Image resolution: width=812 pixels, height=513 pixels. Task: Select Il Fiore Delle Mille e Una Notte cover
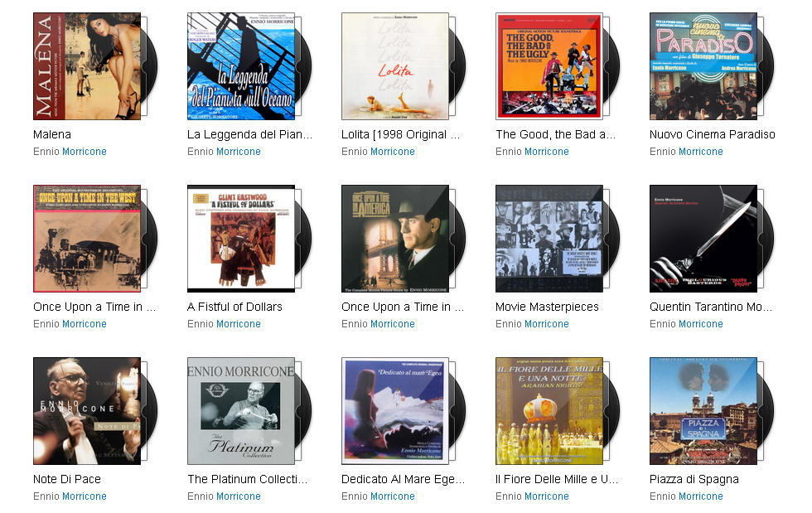click(x=549, y=411)
